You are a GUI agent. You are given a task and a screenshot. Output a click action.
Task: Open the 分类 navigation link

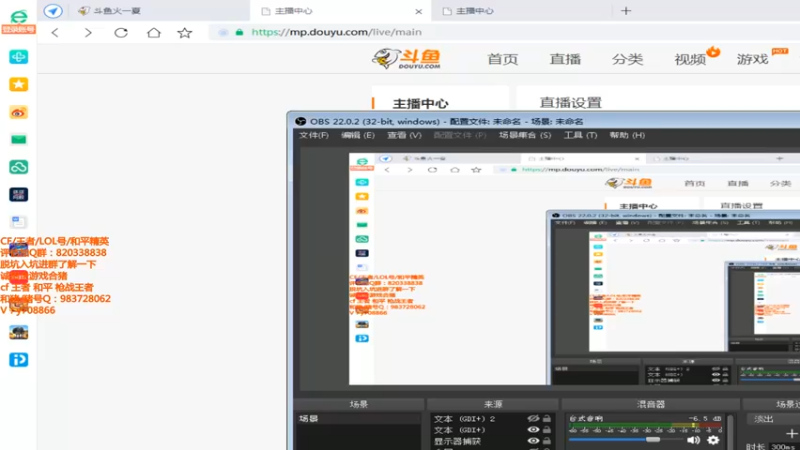click(627, 59)
